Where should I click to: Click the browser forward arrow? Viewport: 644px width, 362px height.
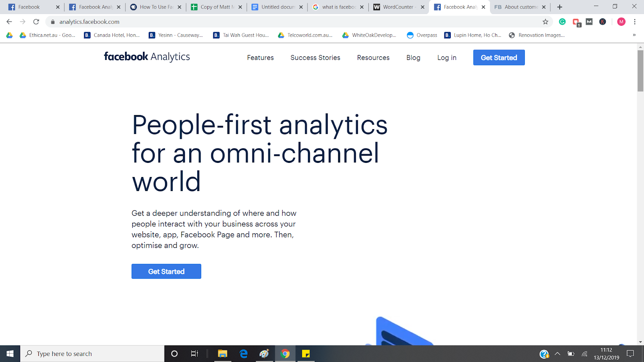click(23, 22)
